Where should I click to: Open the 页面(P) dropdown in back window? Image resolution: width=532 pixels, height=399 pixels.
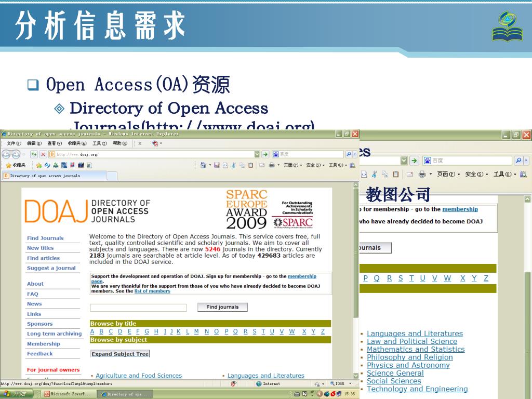(448, 175)
